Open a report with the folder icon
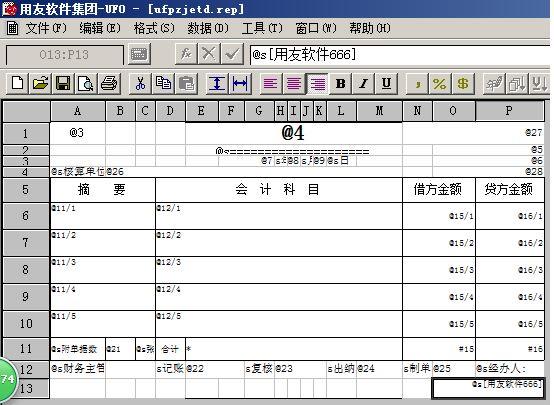Image resolution: width=554 pixels, height=405 pixels. point(40,84)
